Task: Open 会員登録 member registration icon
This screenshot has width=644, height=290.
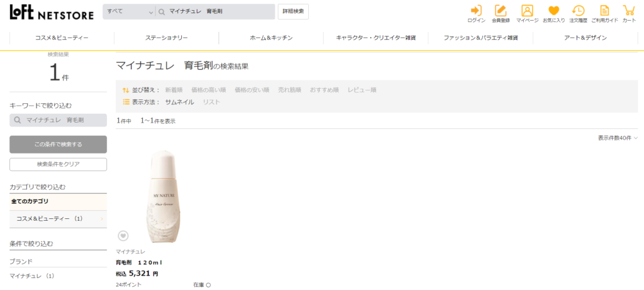Action: [501, 14]
